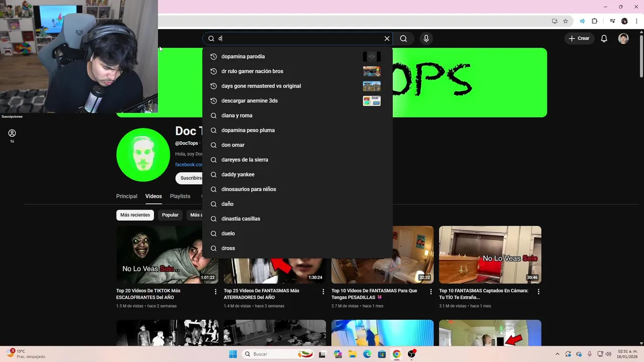Start voice search with microphone icon
644x362 pixels.
pyautogui.click(x=426, y=38)
